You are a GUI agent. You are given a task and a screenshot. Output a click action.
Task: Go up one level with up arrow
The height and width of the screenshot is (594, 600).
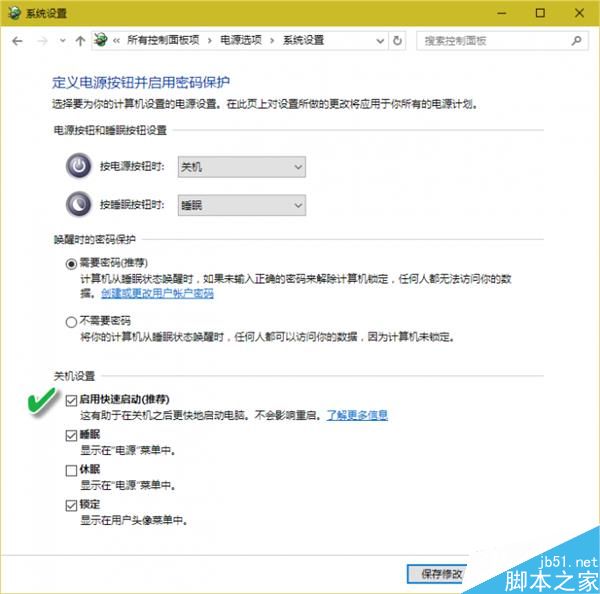coord(80,41)
